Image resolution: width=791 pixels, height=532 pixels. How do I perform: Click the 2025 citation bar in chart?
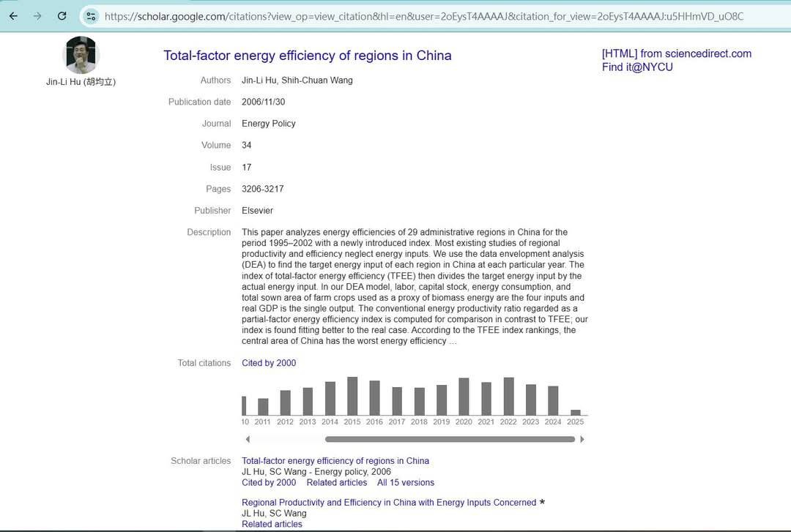576,412
